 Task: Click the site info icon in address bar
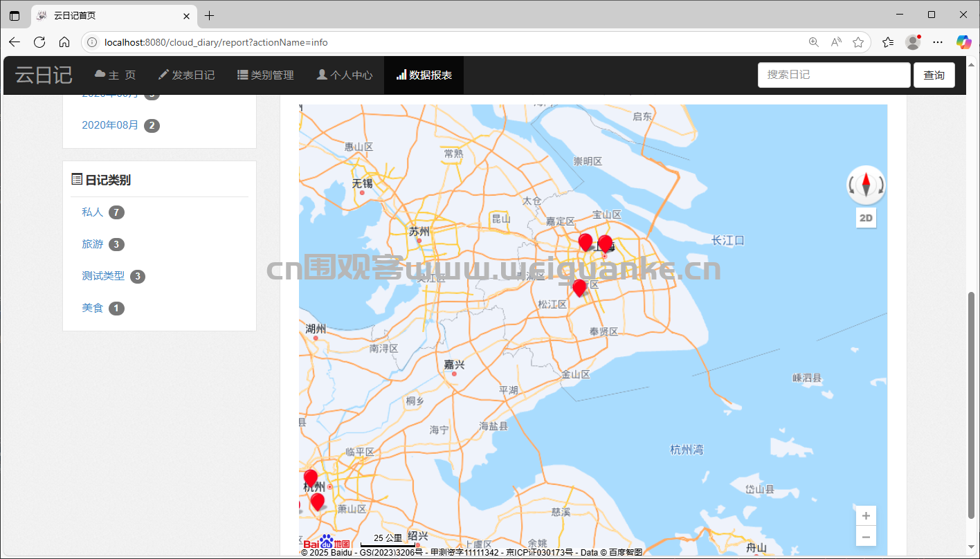[x=92, y=42]
